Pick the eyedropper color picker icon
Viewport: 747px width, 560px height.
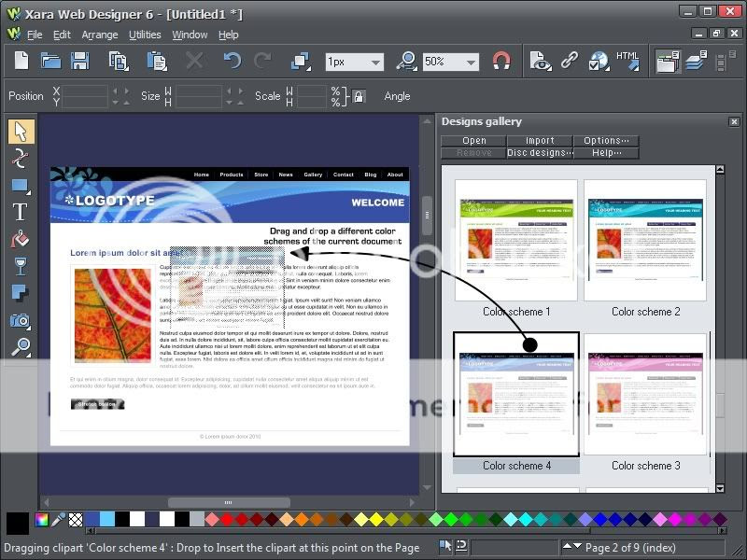58,520
